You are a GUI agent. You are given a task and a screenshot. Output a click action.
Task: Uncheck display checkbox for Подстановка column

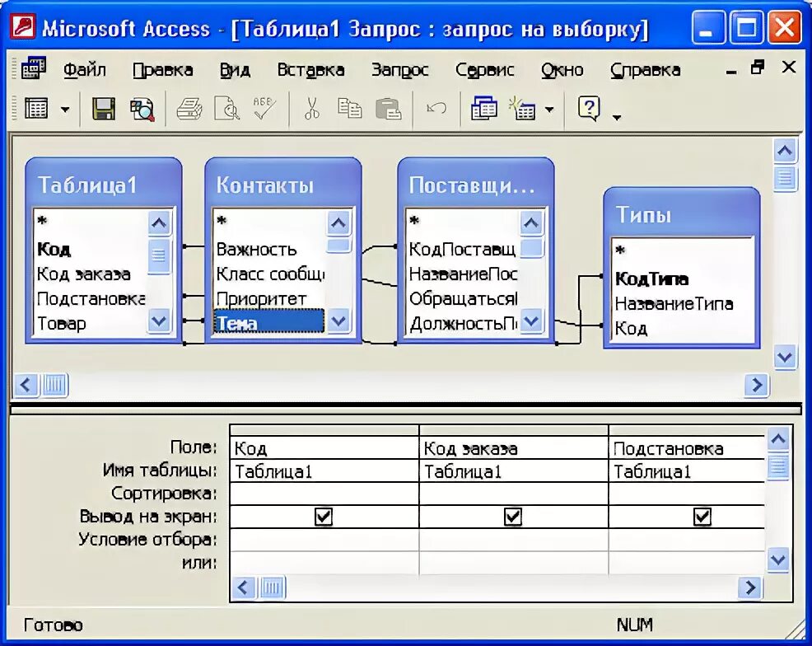[702, 517]
